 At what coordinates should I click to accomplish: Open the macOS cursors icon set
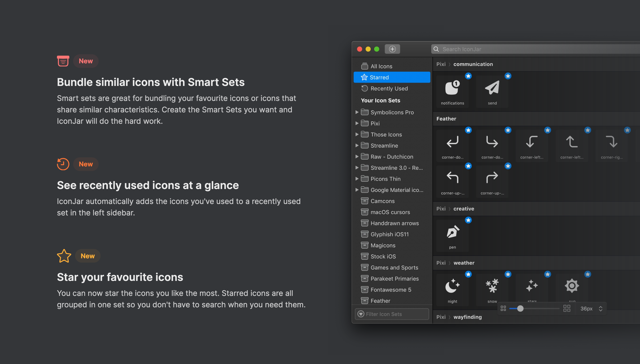click(392, 212)
